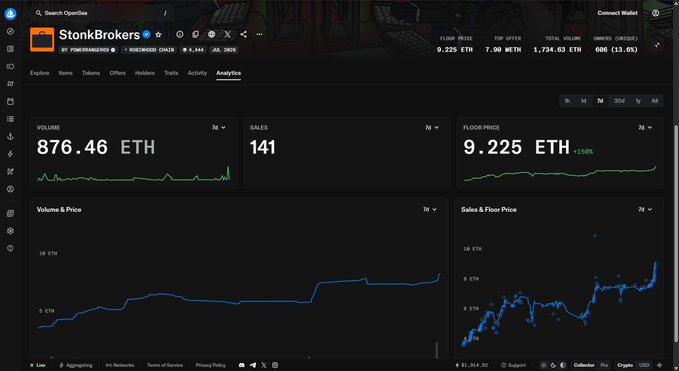
Task: Open the Volume card 7d dropdown
Action: [x=219, y=128]
